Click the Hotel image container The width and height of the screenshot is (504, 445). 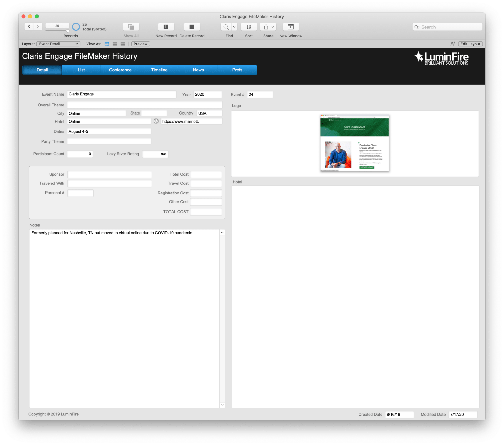click(355, 297)
